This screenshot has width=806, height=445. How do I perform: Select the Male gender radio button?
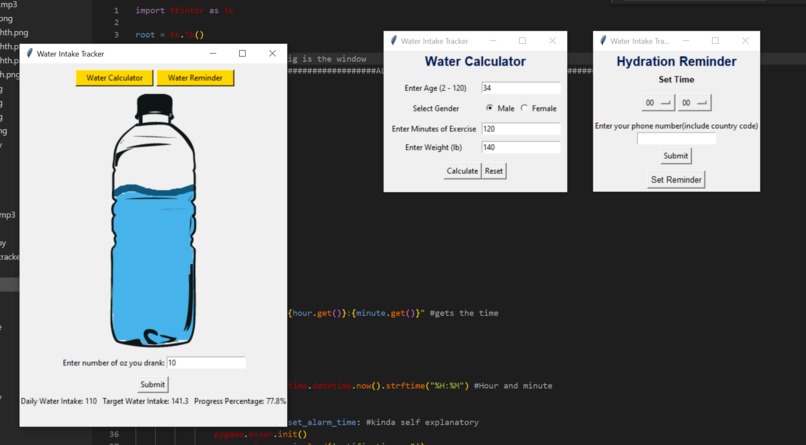[x=489, y=108]
